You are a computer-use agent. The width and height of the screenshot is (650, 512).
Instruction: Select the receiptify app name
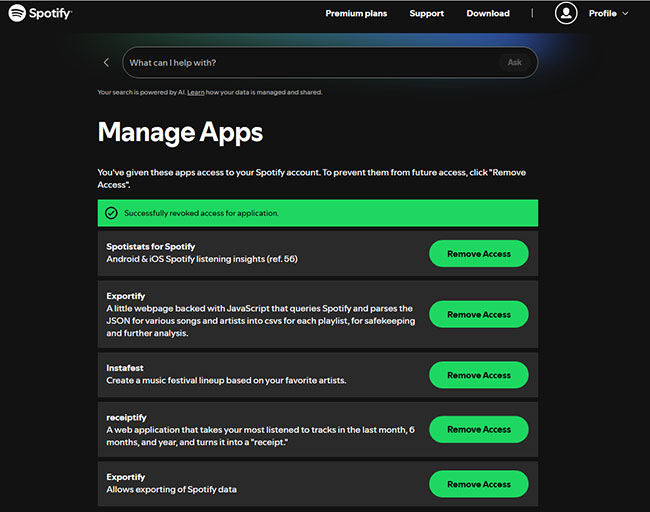pos(126,417)
